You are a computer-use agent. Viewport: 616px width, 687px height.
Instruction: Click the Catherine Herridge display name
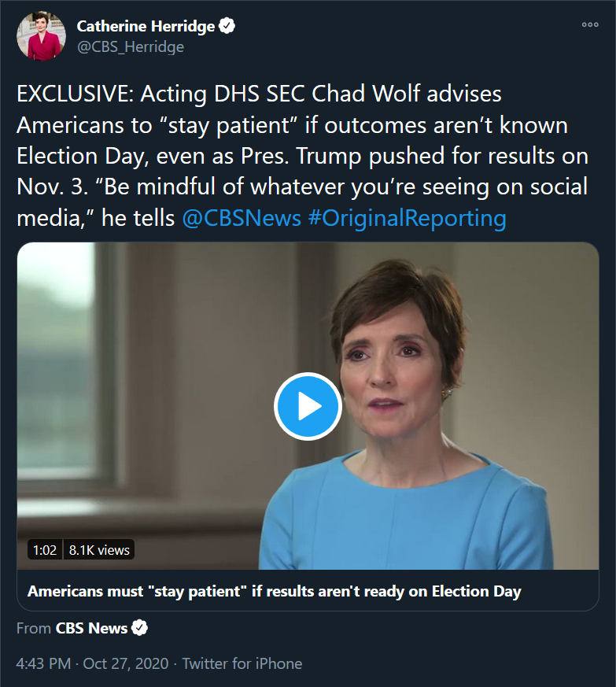[x=146, y=26]
